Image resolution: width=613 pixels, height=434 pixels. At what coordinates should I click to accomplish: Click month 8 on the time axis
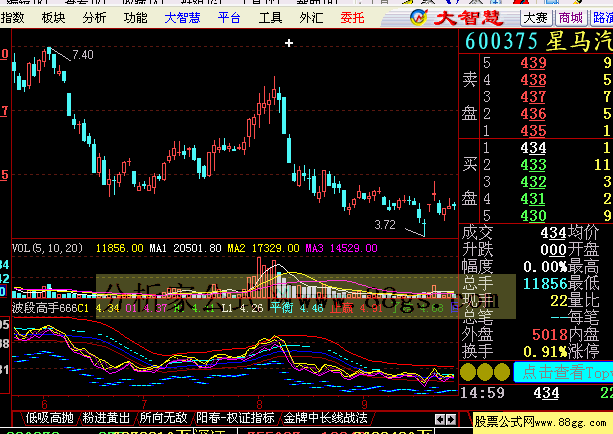259,404
